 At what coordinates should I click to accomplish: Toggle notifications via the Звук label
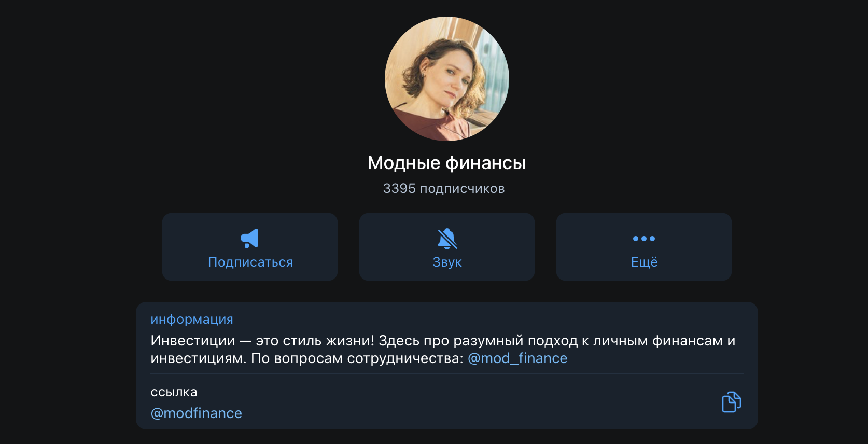[x=447, y=262]
